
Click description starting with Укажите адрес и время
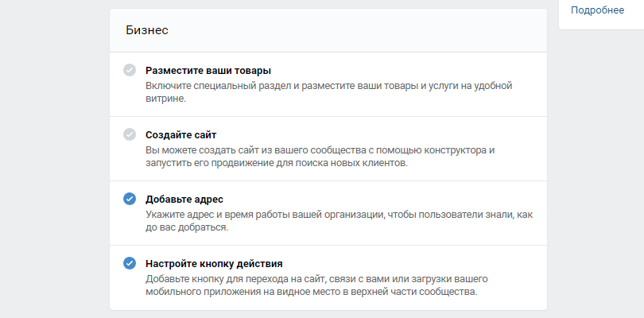(339, 221)
